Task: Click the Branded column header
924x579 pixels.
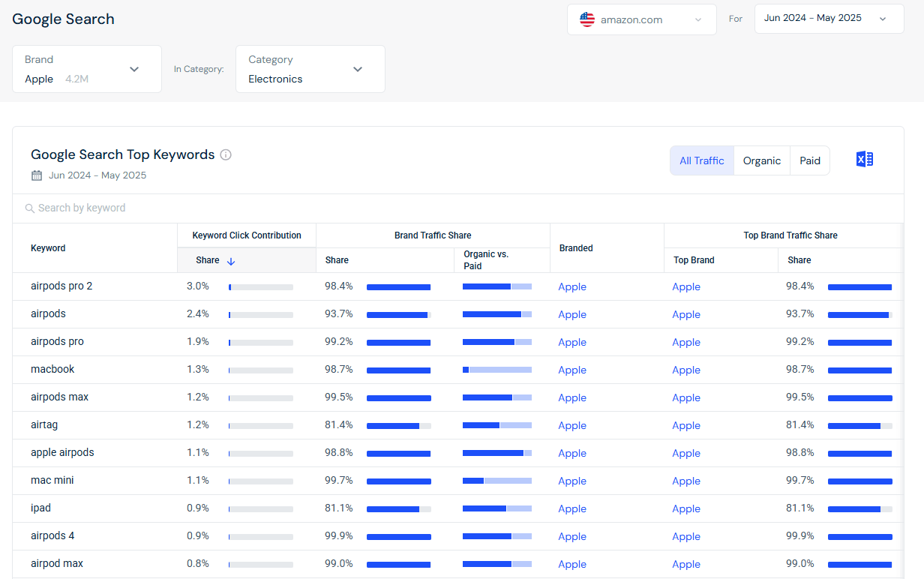Action: pyautogui.click(x=576, y=248)
